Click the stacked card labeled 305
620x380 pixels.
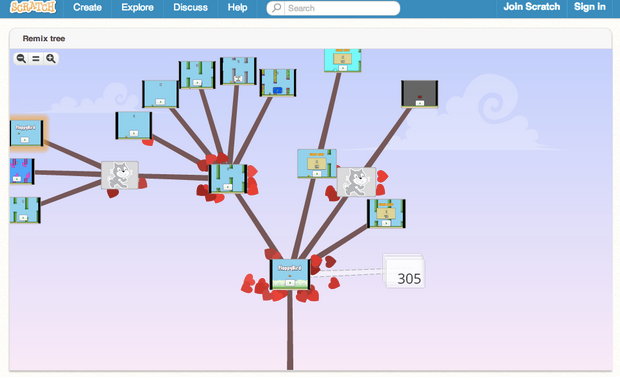[404, 271]
